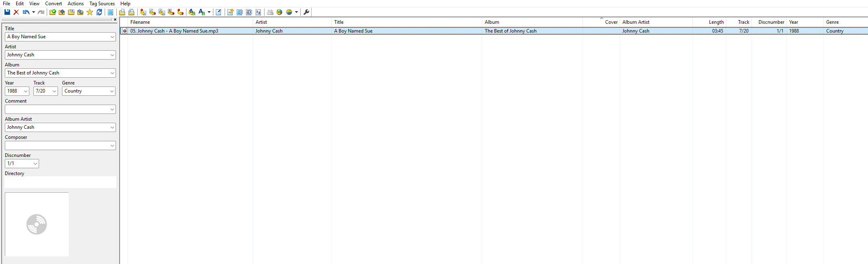Image resolution: width=868 pixels, height=264 pixels.
Task: Sort by the Genre column header
Action: [845, 22]
